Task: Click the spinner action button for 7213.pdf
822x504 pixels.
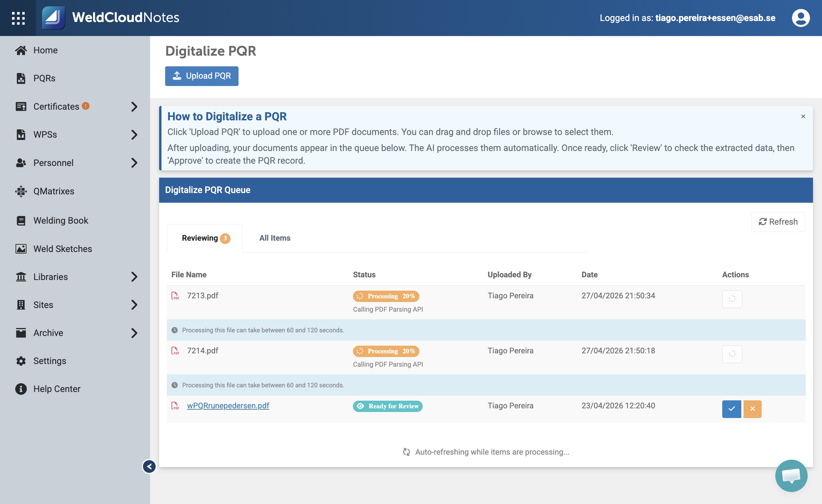Action: pos(732,299)
